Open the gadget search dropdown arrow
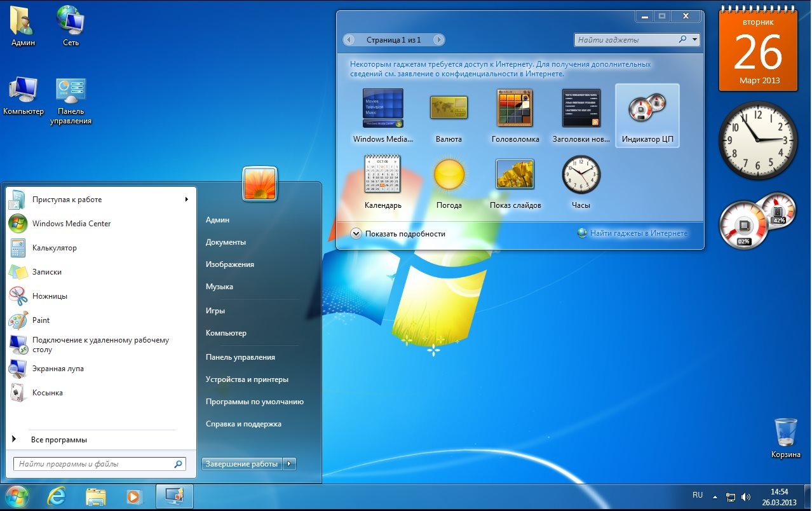Viewport: 812px width, 511px height. pyautogui.click(x=694, y=39)
